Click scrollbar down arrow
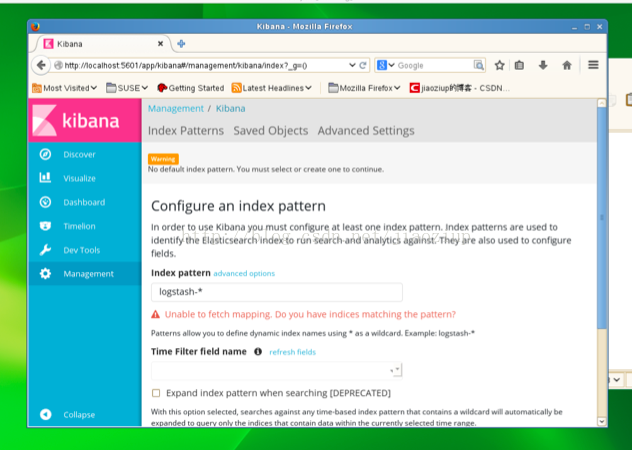 [x=602, y=421]
